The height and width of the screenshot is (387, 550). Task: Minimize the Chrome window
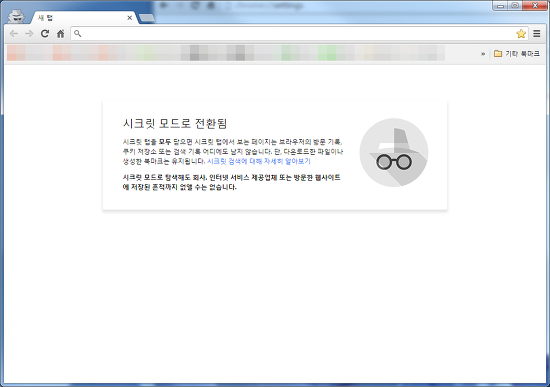point(501,6)
